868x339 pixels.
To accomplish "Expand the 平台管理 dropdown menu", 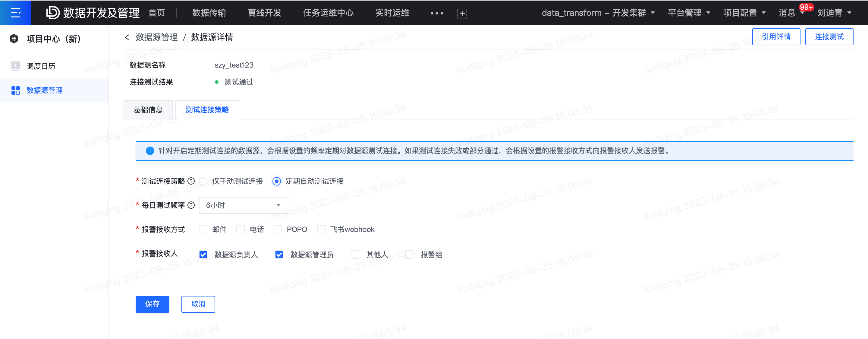I will 689,13.
